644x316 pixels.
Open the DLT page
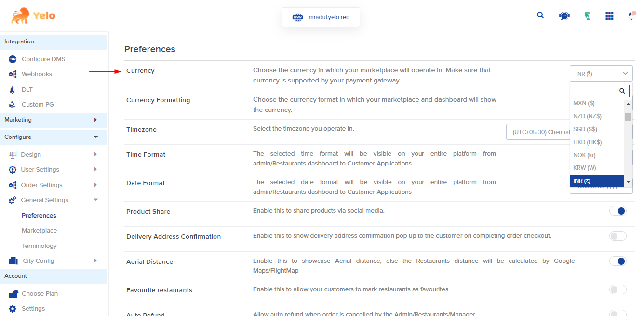click(27, 90)
